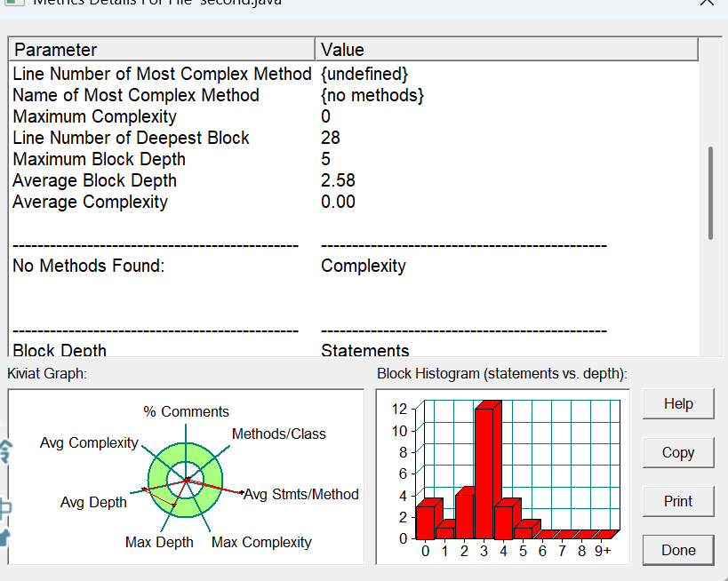Screen dimensions: 728x581
Task: Click the value 28 in the list
Action: point(331,138)
